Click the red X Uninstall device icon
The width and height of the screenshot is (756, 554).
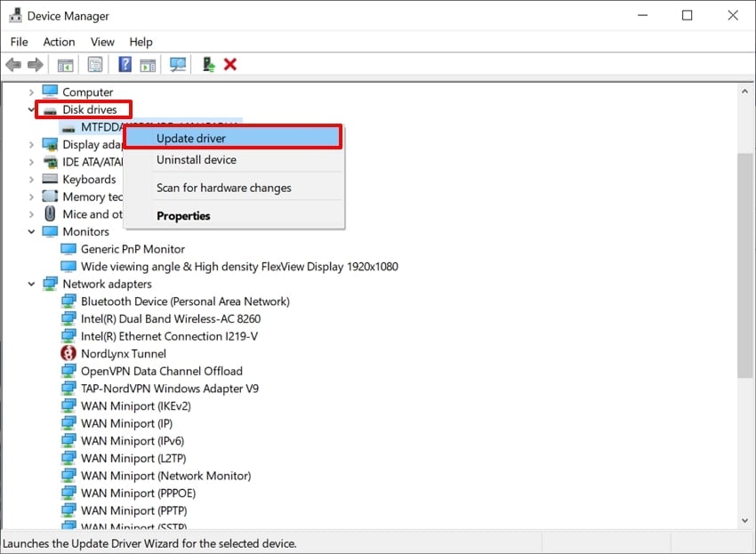(x=229, y=64)
